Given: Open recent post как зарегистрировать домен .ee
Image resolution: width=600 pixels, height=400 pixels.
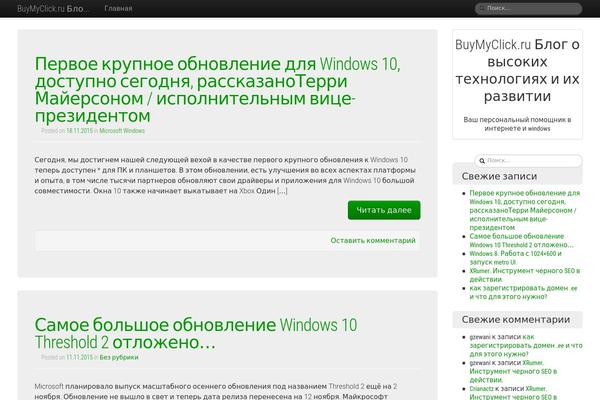Looking at the screenshot, I should (523, 292).
